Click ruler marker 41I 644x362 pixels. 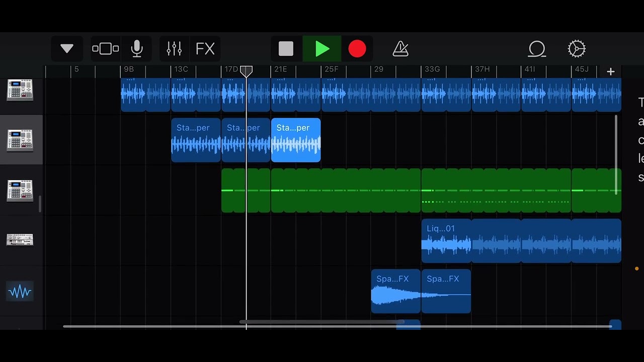pos(529,69)
